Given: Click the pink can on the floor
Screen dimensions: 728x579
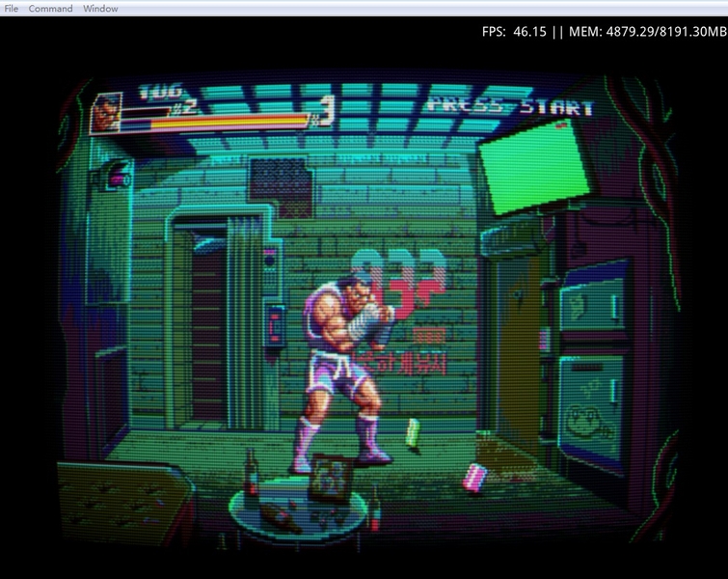Looking at the screenshot, I should (474, 479).
